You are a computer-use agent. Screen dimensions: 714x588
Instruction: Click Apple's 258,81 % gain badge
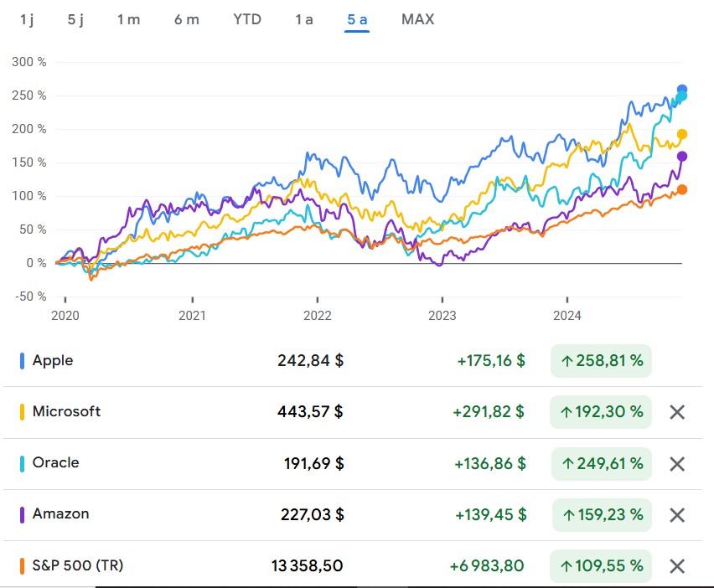coord(601,361)
